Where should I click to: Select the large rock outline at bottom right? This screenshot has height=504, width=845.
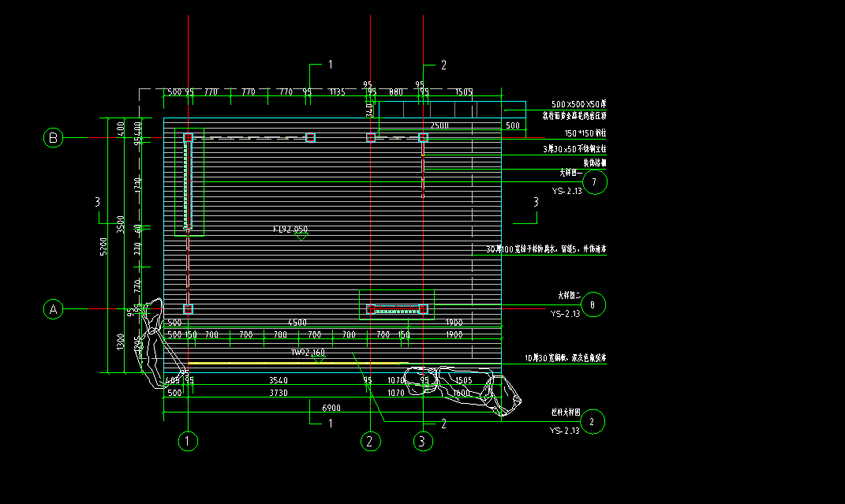click(465, 388)
